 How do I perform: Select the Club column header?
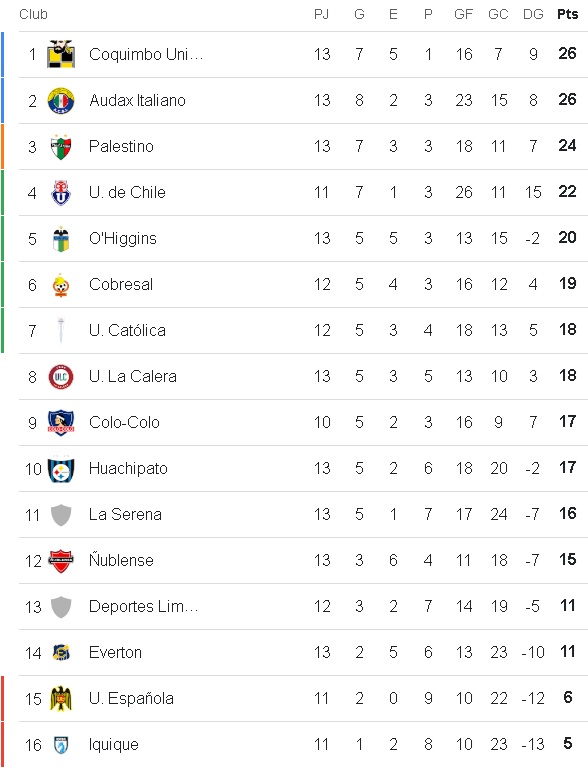pyautogui.click(x=33, y=14)
